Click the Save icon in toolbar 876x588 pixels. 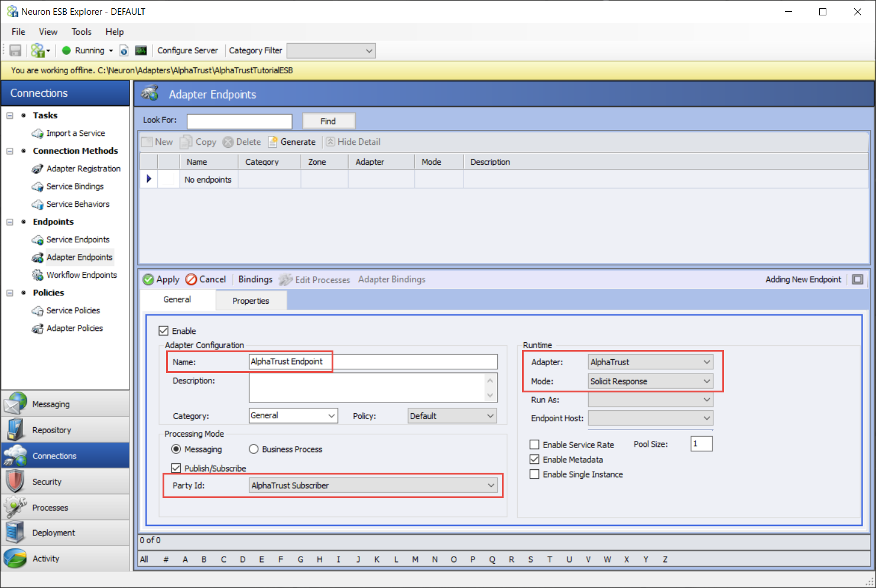pos(15,51)
